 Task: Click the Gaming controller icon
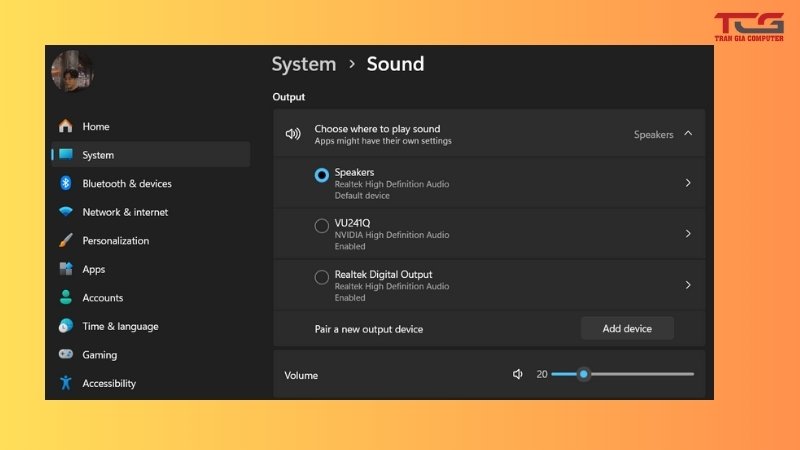click(x=66, y=355)
